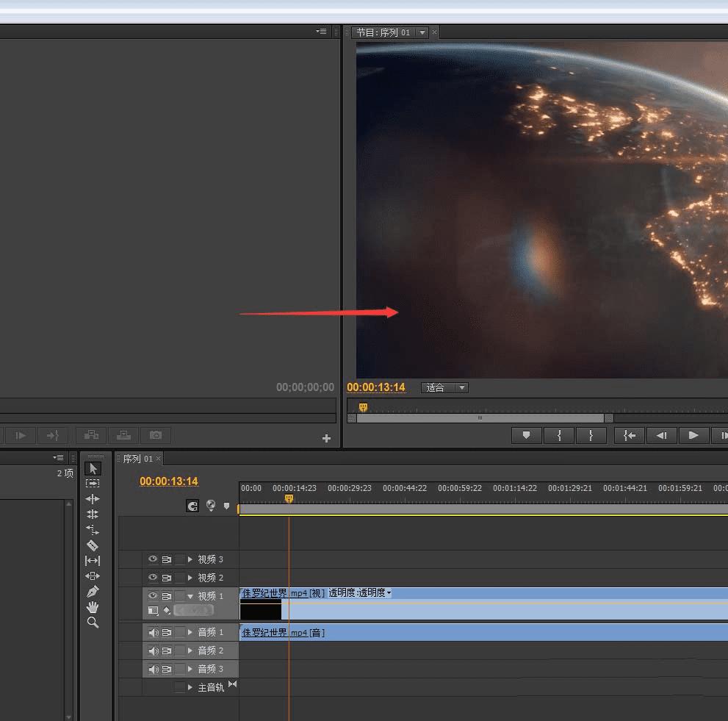Mute the 音频 1 track speaker
The height and width of the screenshot is (721, 728).
pyautogui.click(x=153, y=632)
